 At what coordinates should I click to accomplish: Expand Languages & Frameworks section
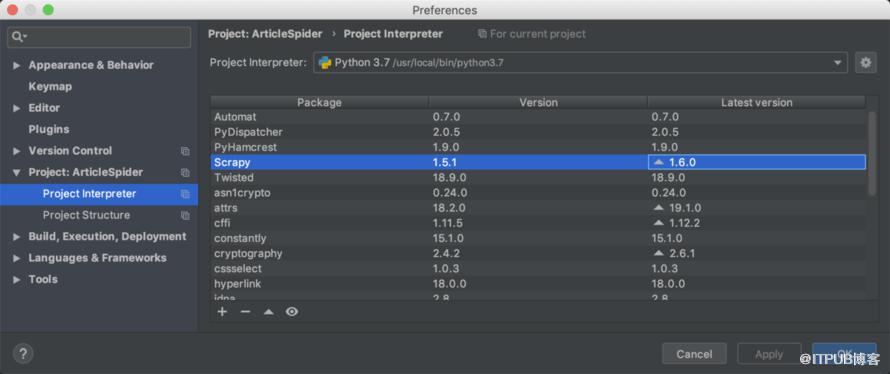17,258
